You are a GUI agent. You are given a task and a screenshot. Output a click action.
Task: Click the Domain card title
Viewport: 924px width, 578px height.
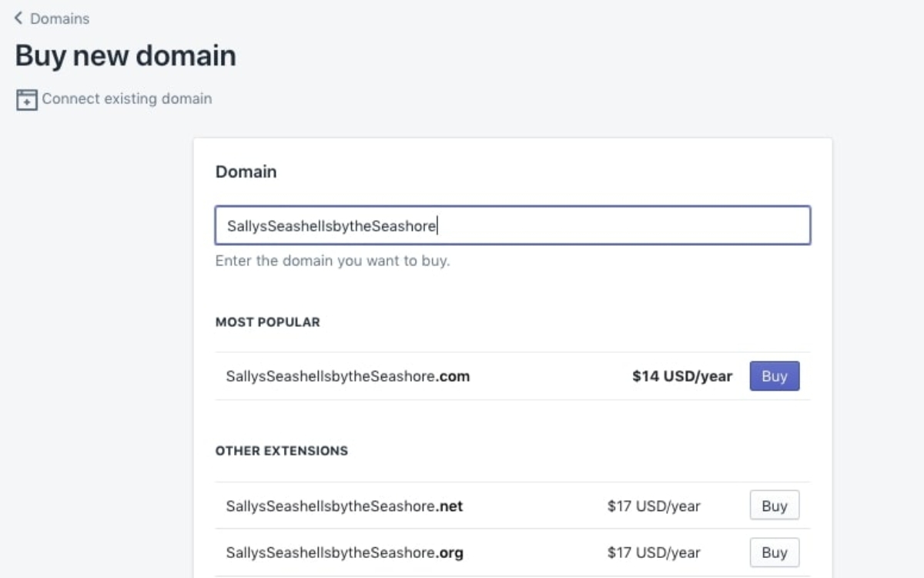246,172
